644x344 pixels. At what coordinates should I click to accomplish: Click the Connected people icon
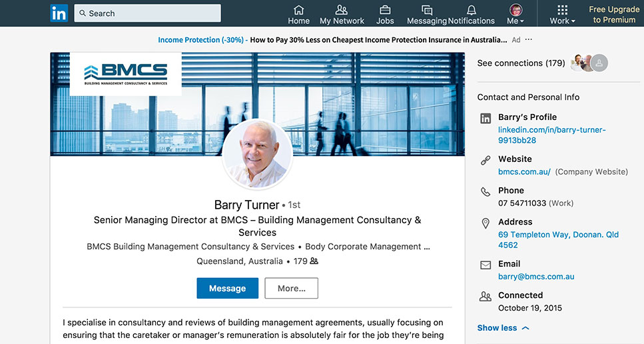click(485, 296)
